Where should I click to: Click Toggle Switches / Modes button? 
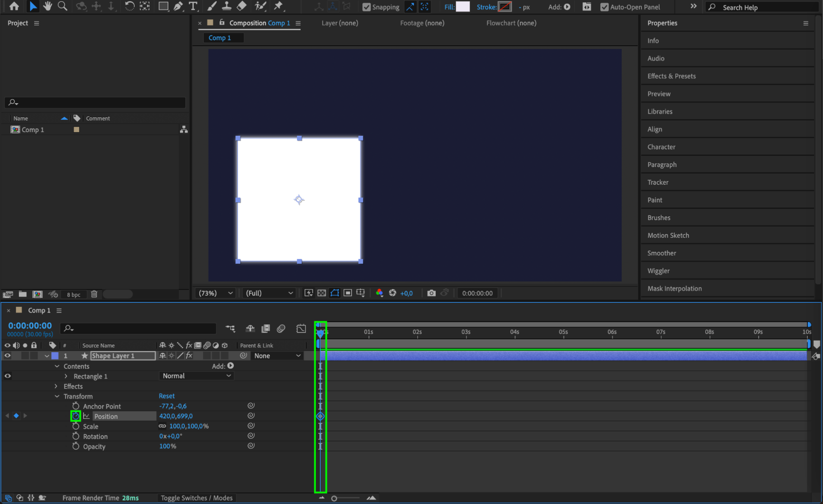[196, 498]
